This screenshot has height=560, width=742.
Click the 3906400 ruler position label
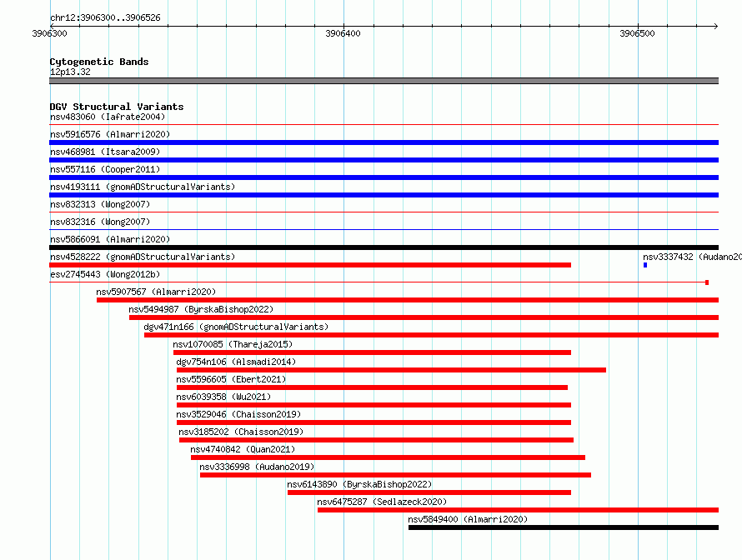(x=343, y=33)
